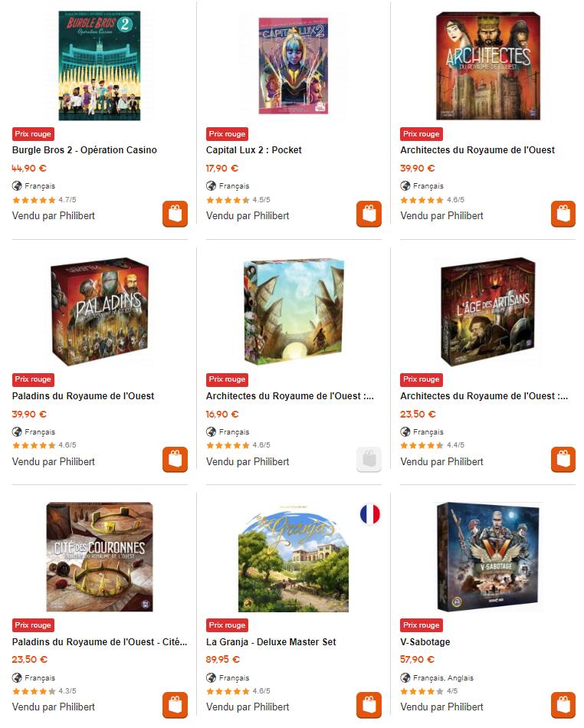Screen dimensions: 584x728
Task: Add Burgle Bros 2 to cart
Action: pos(175,214)
